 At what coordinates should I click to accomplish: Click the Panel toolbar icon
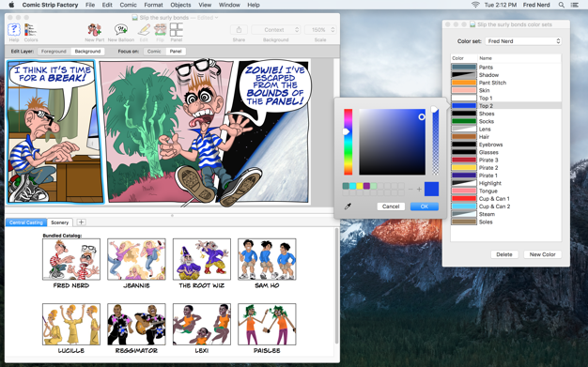point(177,30)
